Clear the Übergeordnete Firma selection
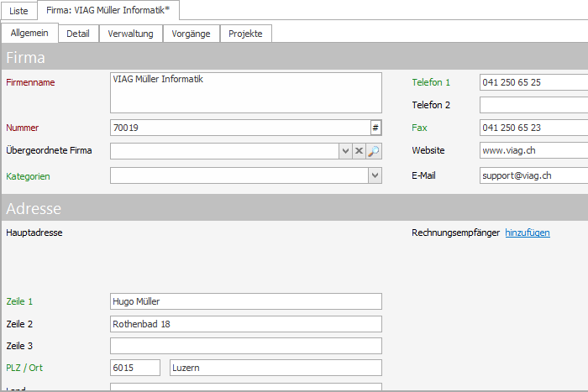 tap(359, 151)
